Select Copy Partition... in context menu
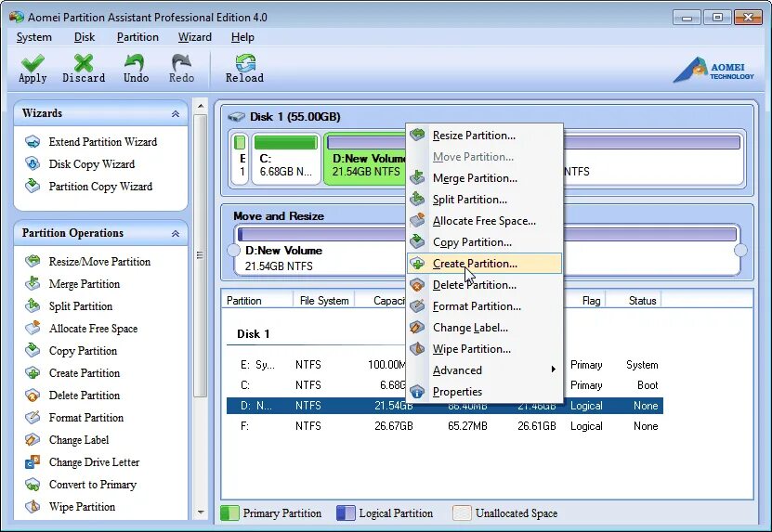This screenshot has width=772, height=532. [x=484, y=241]
